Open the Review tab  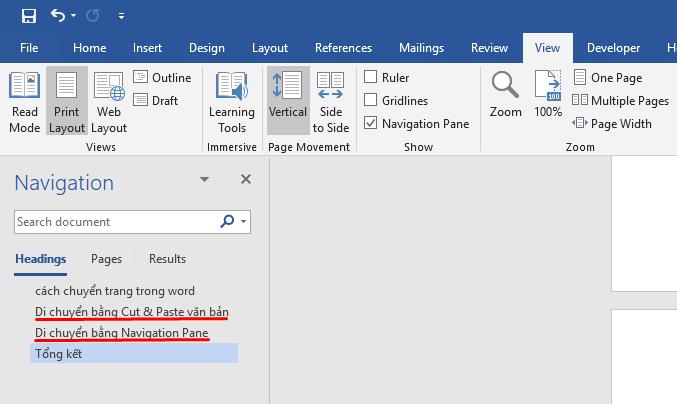coord(489,48)
